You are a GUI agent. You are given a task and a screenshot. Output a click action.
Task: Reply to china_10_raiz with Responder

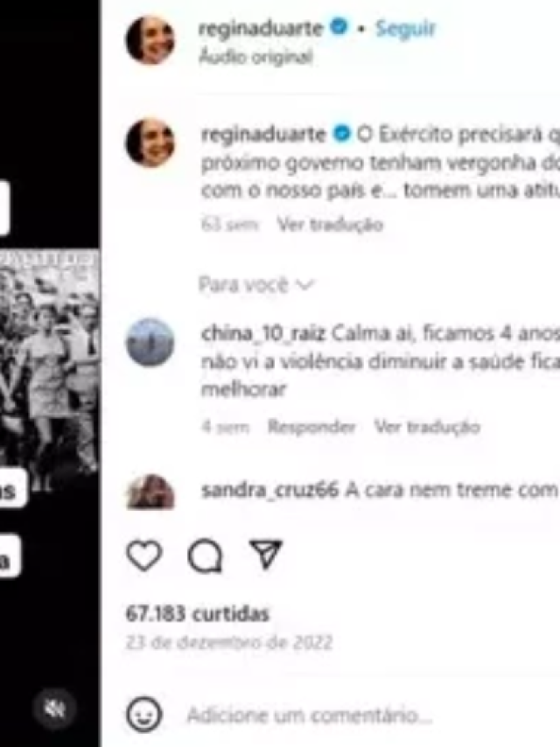pyautogui.click(x=311, y=426)
